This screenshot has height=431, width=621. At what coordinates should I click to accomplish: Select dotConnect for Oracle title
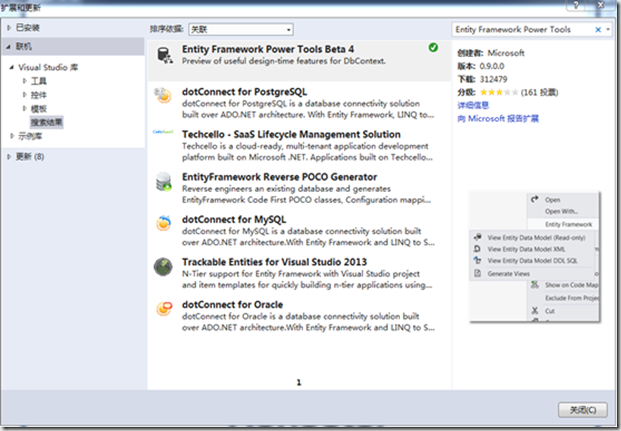tap(232, 305)
